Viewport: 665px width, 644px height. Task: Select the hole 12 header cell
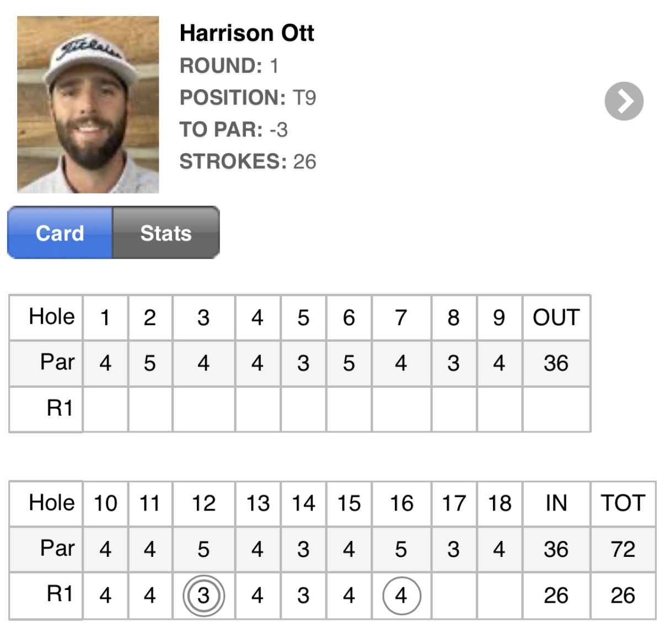(203, 503)
